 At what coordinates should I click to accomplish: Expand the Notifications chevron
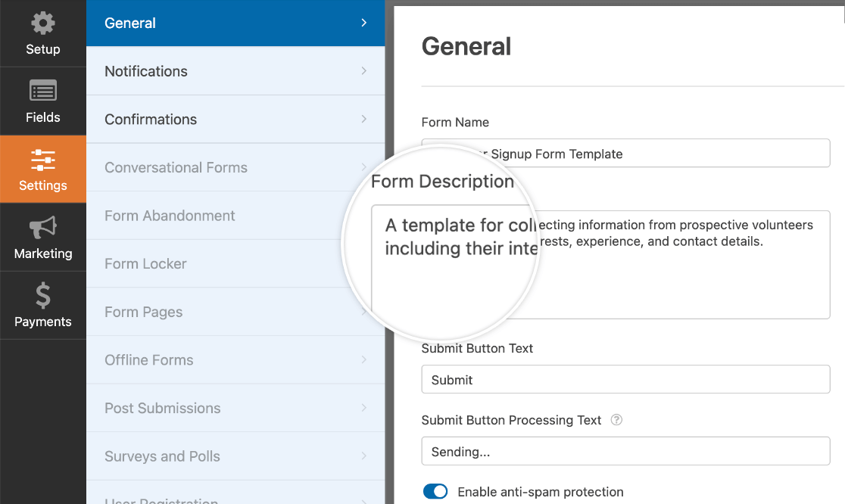point(363,71)
